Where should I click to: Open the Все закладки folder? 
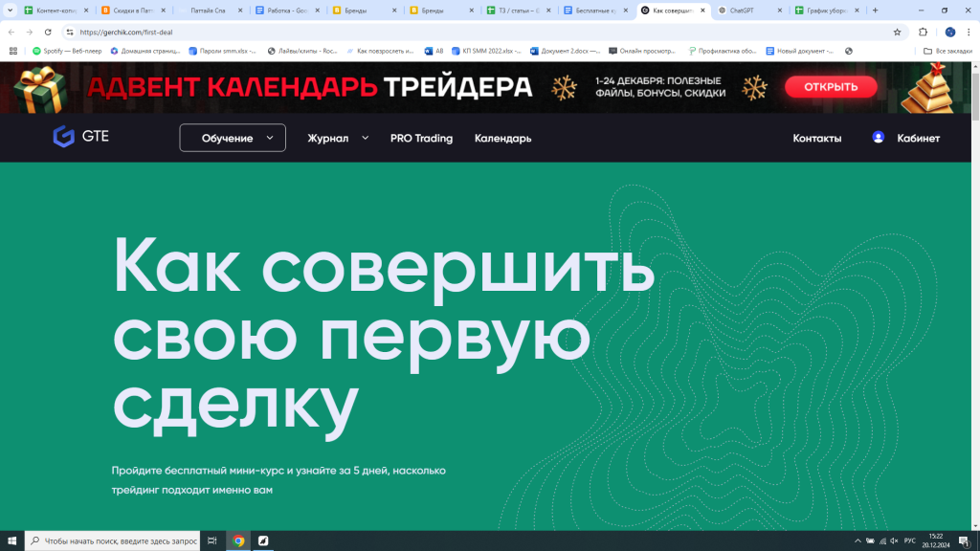click(947, 52)
